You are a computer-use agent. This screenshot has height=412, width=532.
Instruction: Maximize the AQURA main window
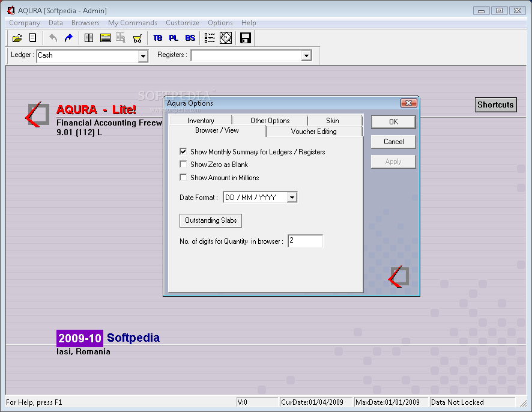pyautogui.click(x=499, y=11)
